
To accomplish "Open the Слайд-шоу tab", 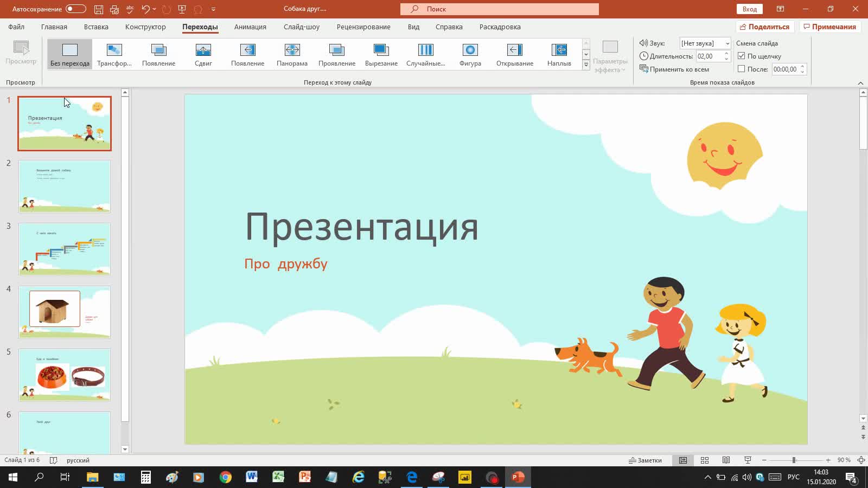I will pos(302,27).
